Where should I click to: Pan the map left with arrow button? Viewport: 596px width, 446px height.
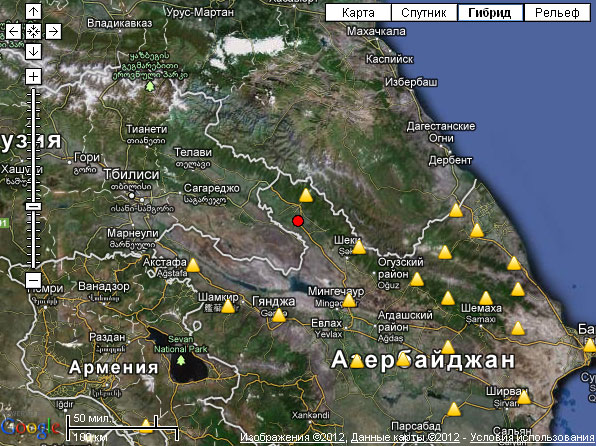(x=13, y=32)
